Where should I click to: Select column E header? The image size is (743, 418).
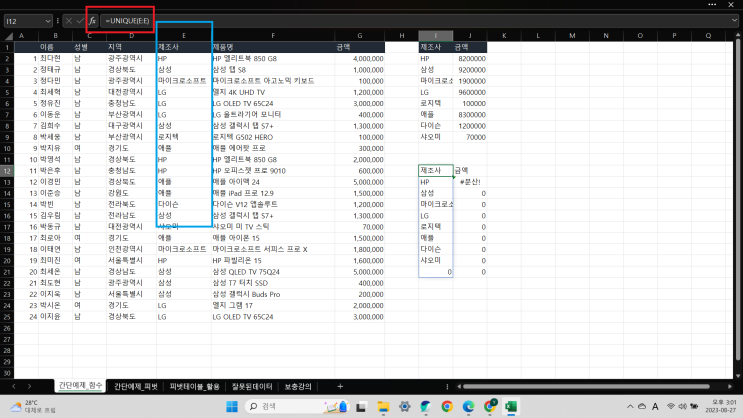184,36
